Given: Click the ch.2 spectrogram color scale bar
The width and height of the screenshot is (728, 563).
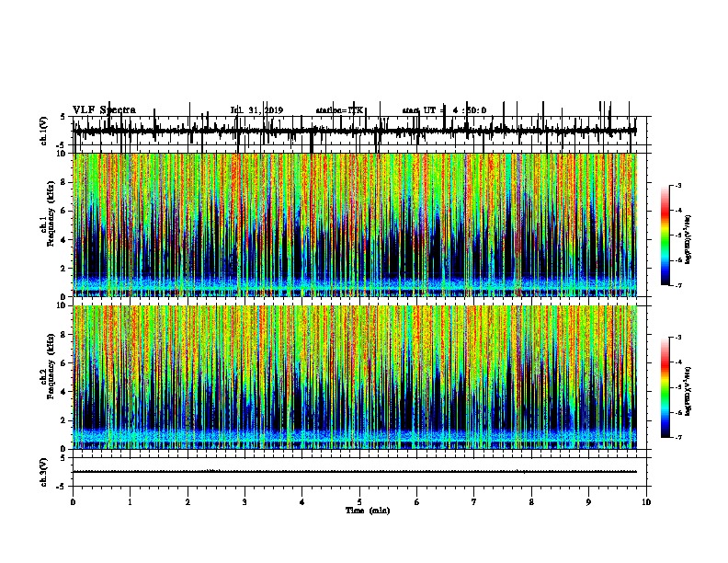Looking at the screenshot, I should [x=665, y=387].
